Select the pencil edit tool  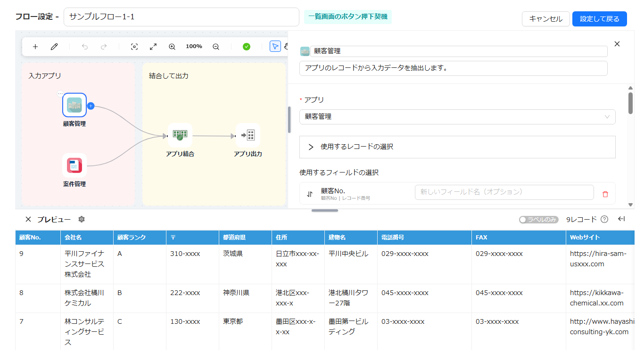click(x=54, y=47)
